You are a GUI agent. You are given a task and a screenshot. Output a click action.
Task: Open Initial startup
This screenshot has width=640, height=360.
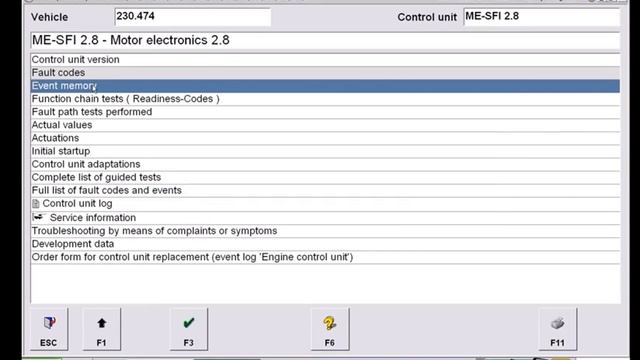click(x=325, y=151)
